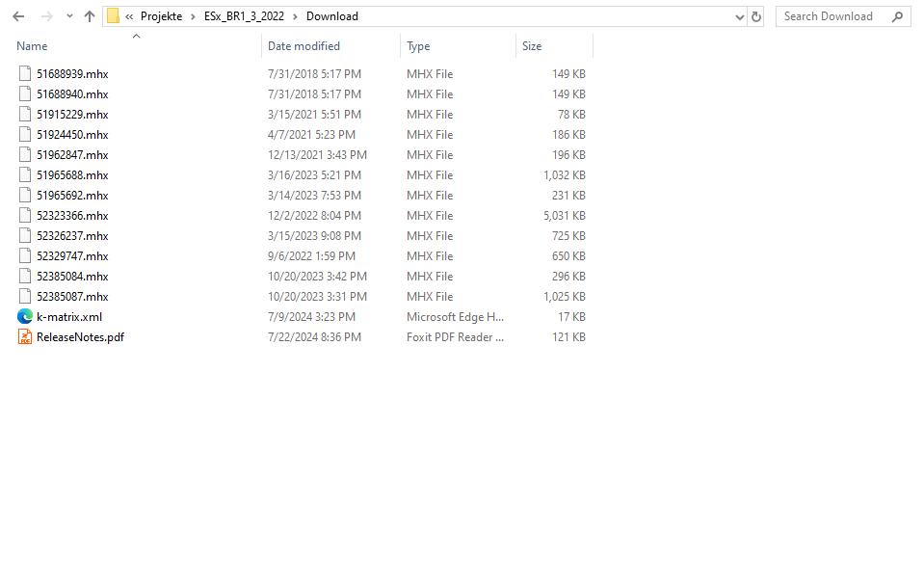Go up one folder level
The height and width of the screenshot is (585, 924).
tap(90, 16)
